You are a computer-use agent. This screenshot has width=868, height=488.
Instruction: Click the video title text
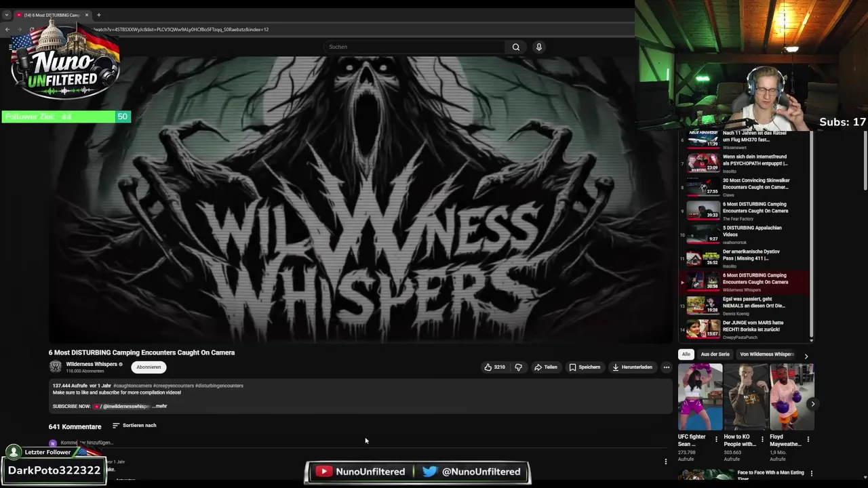[x=142, y=352]
